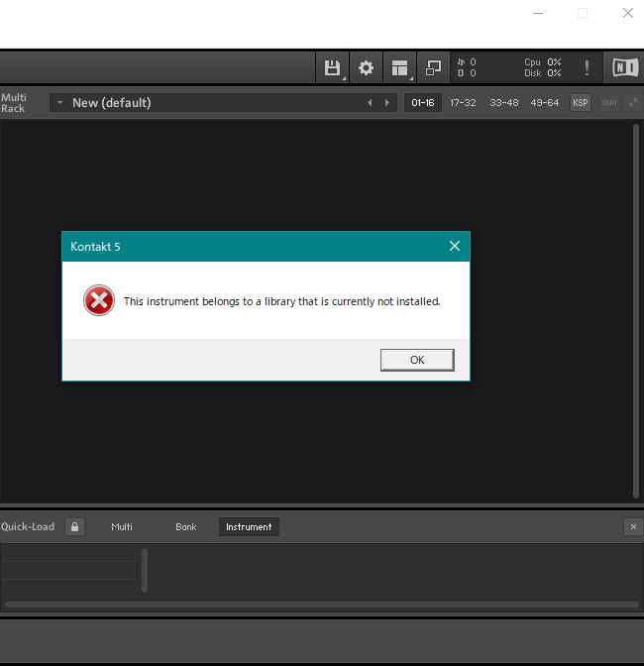This screenshot has height=666, width=644.
Task: Click the memory usage icon readout
Action: [x=467, y=73]
